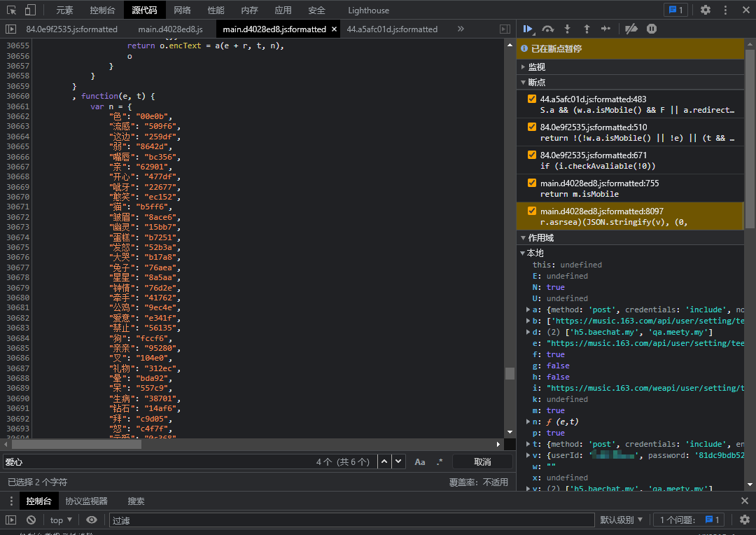
Task: Toggle match case Aa in search bar
Action: [420, 462]
